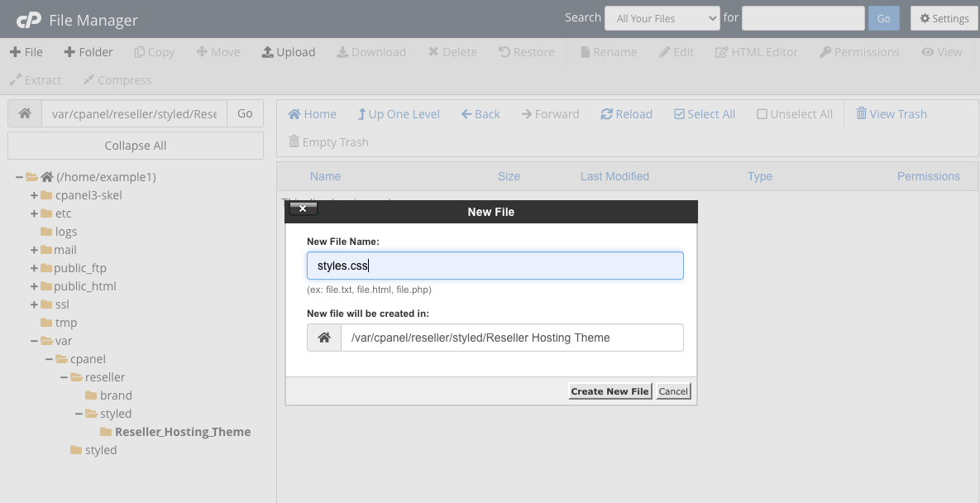The image size is (980, 503).
Task: Collapse the var folder in tree
Action: click(x=34, y=341)
